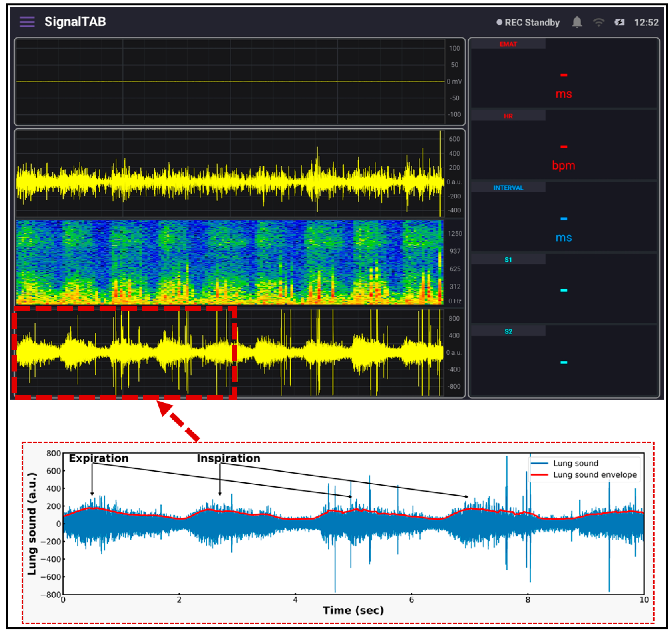Click the 12:52 clock display
The height and width of the screenshot is (633, 672).
click(x=646, y=22)
